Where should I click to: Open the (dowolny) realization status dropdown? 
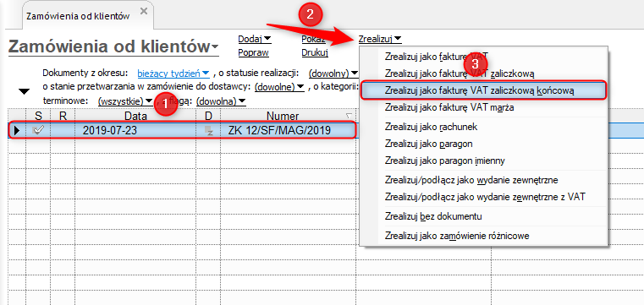pos(333,74)
